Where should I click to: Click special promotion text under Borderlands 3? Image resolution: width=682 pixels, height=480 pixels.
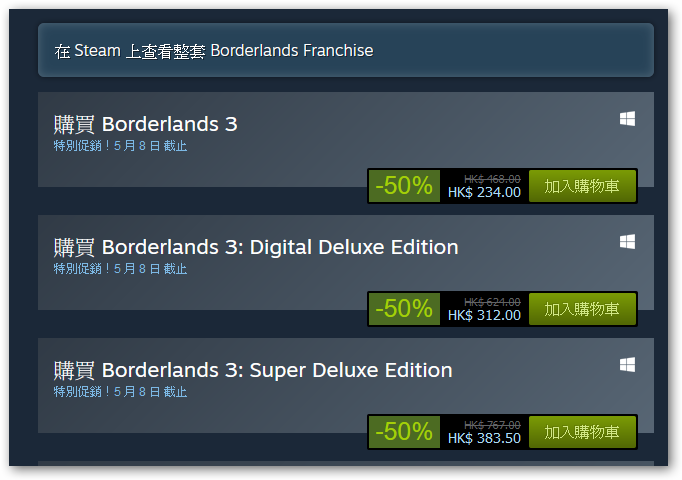pos(120,146)
